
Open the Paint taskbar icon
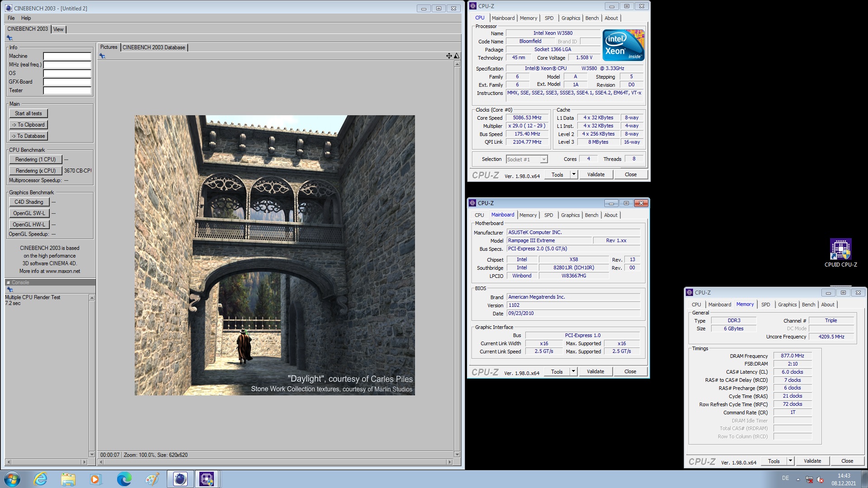click(152, 479)
